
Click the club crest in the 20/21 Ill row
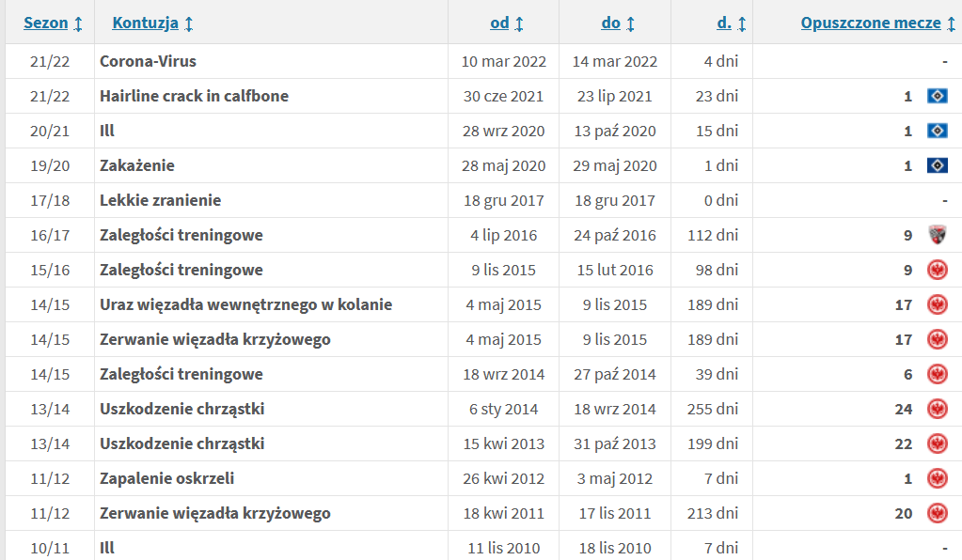click(937, 131)
